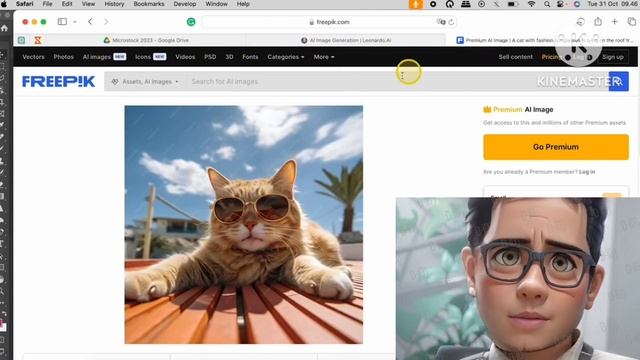This screenshot has width=640, height=360.
Task: Go back to previous page
Action: [90, 22]
